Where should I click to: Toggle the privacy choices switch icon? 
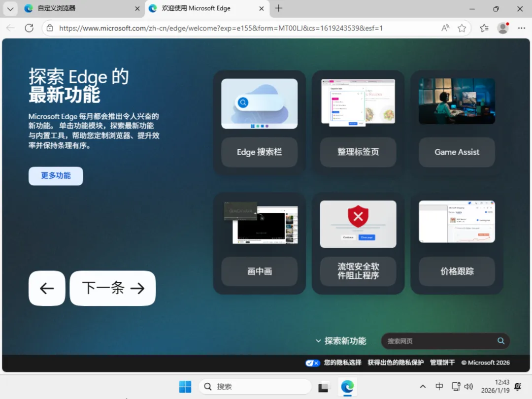tap(312, 363)
